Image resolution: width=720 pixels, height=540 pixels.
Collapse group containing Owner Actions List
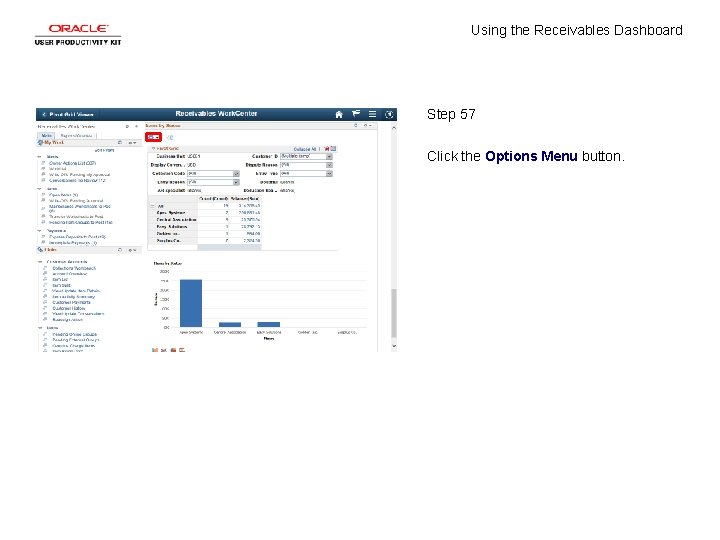click(x=39, y=157)
